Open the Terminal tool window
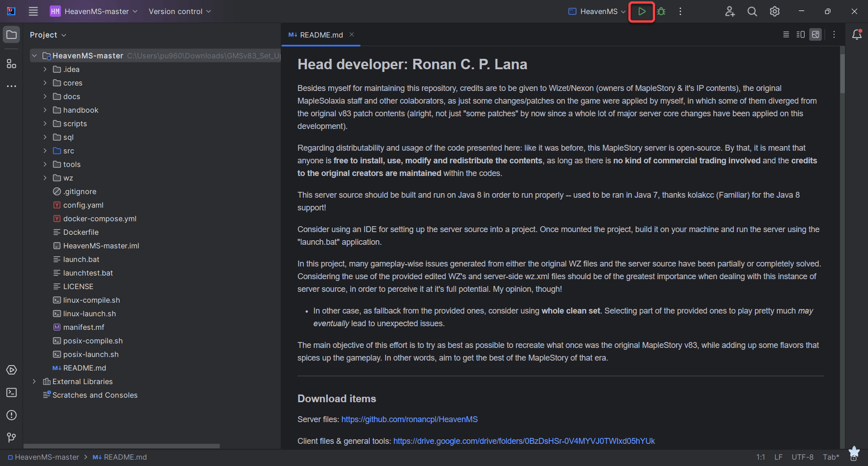Screen dimensions: 868x466 click(x=11, y=393)
